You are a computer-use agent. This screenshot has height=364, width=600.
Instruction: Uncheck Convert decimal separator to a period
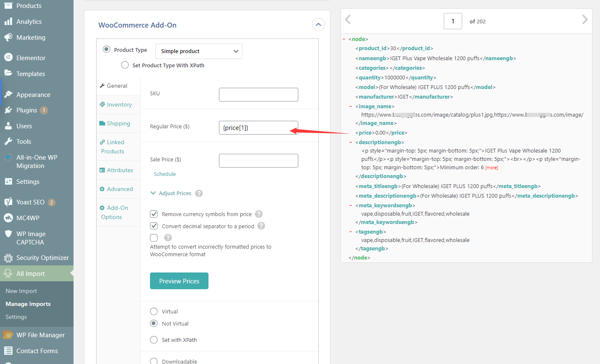[x=154, y=226]
